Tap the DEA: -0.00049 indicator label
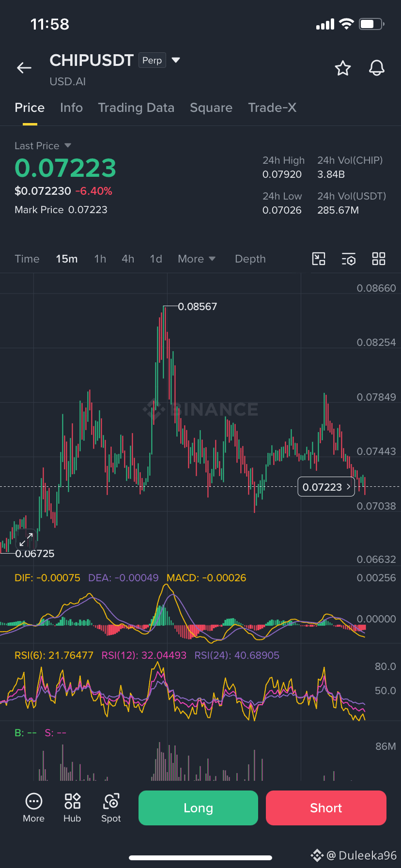The height and width of the screenshot is (868, 401). coord(123,578)
